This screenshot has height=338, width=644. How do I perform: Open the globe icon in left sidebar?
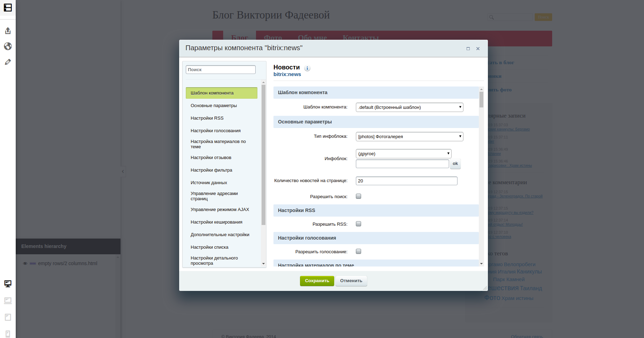[8, 46]
